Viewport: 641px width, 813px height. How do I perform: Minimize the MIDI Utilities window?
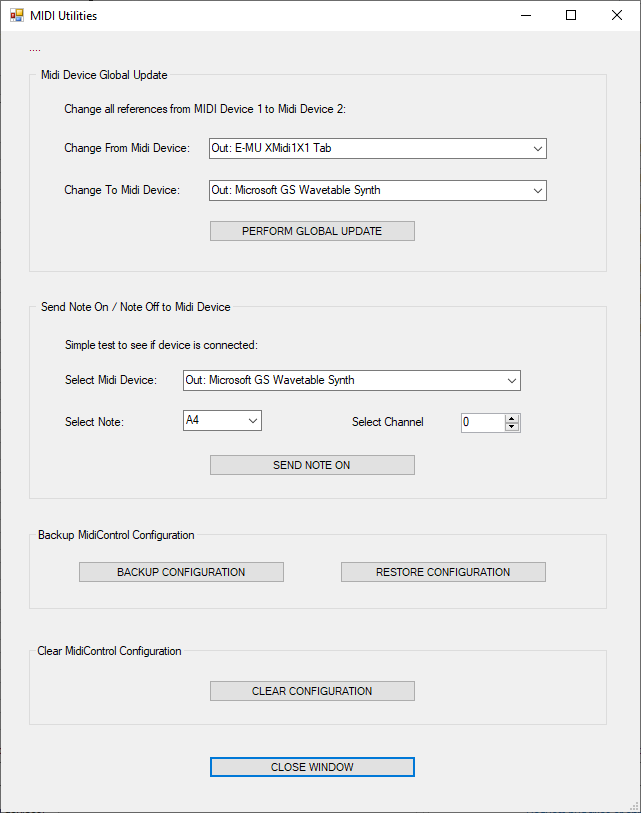(x=526, y=16)
